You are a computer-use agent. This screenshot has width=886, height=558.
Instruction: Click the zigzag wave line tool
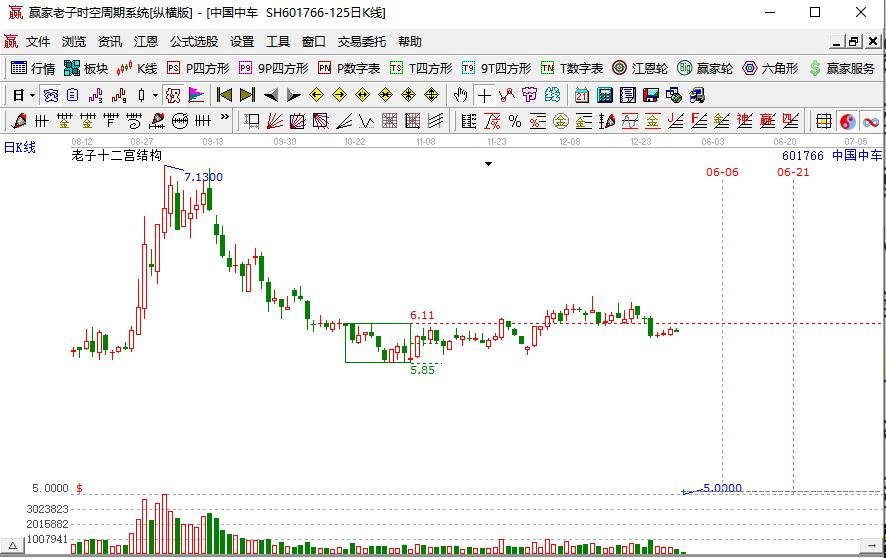(x=366, y=121)
